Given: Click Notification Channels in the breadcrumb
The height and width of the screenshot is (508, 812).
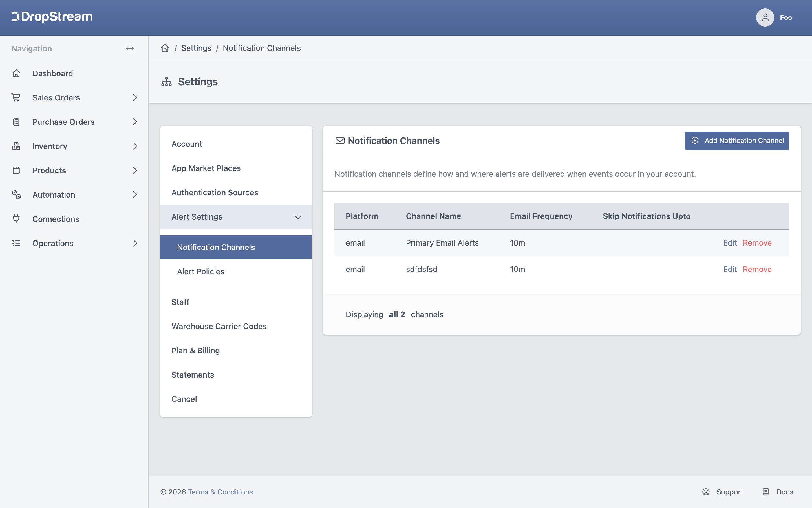Looking at the screenshot, I should pos(262,48).
